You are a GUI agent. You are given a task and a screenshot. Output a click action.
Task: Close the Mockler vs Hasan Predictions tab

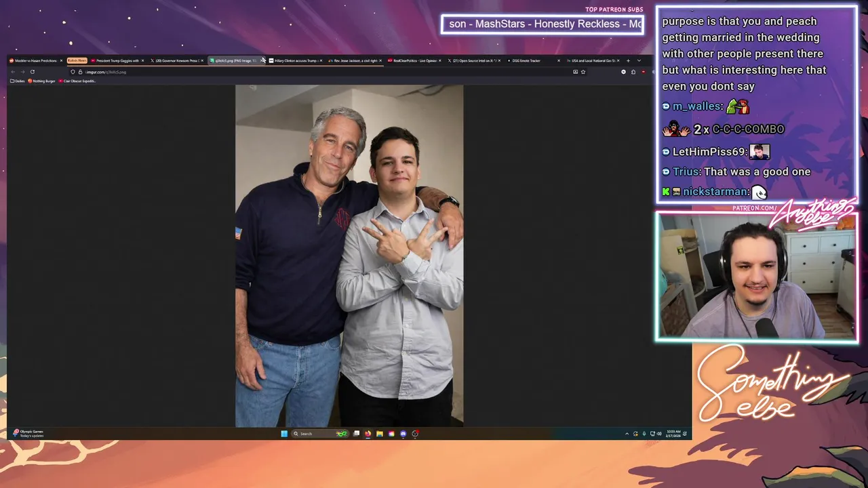(x=61, y=60)
